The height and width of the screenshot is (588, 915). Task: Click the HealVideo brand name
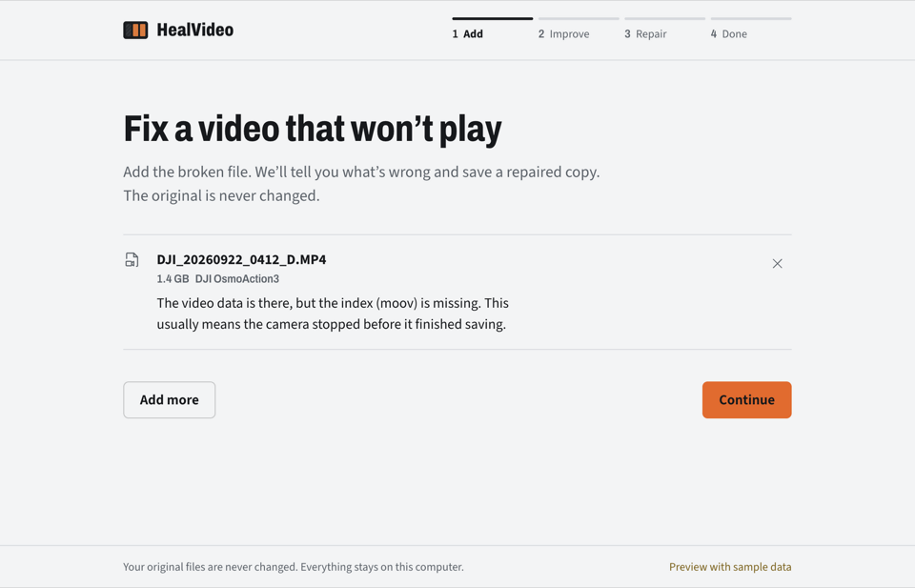point(194,30)
